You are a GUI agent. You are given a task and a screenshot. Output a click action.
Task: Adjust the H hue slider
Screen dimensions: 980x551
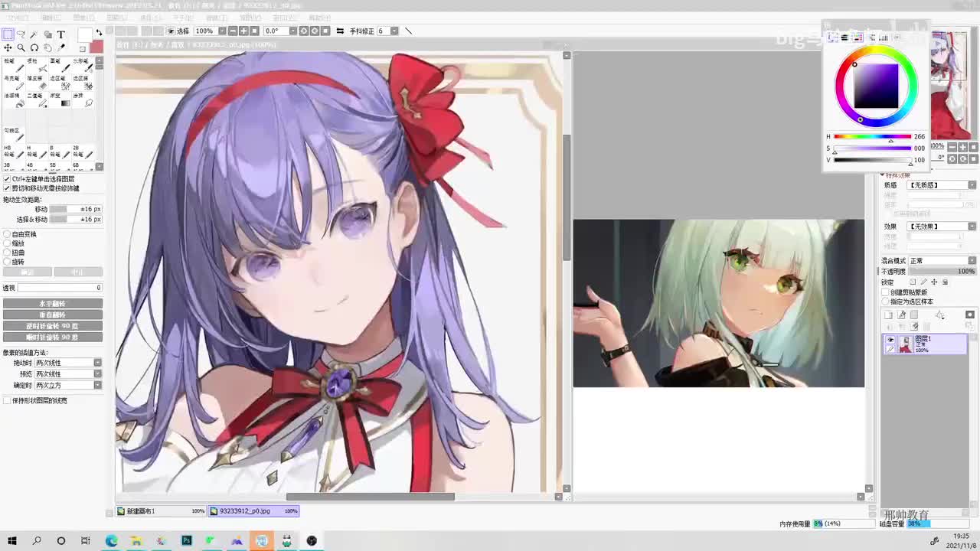[x=873, y=137]
